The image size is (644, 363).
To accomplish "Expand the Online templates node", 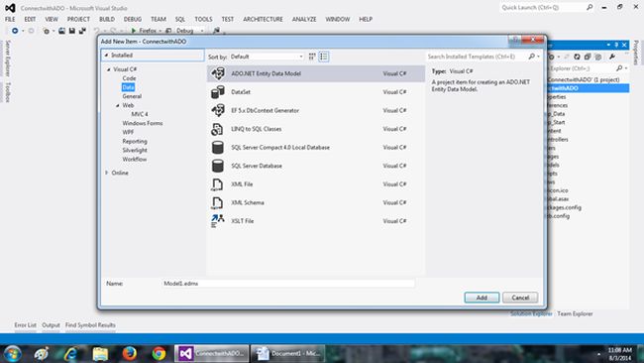I will [107, 173].
